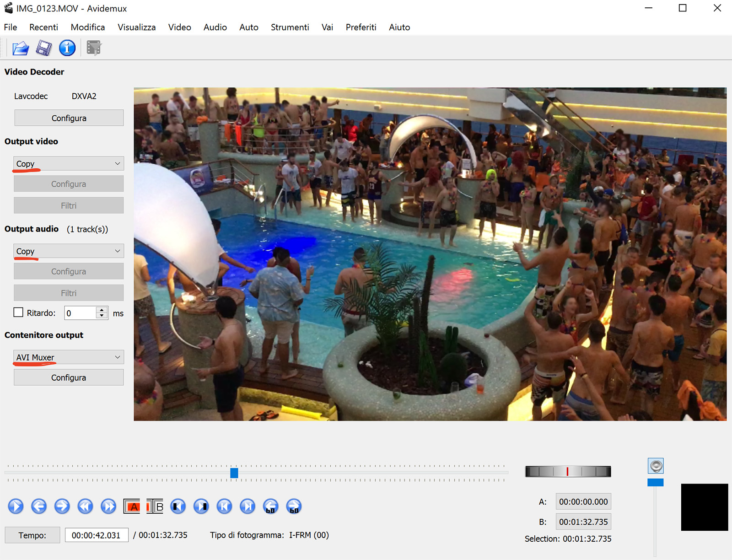This screenshot has height=560, width=732.
Task: Click Configura under Video Decoder
Action: 69,118
